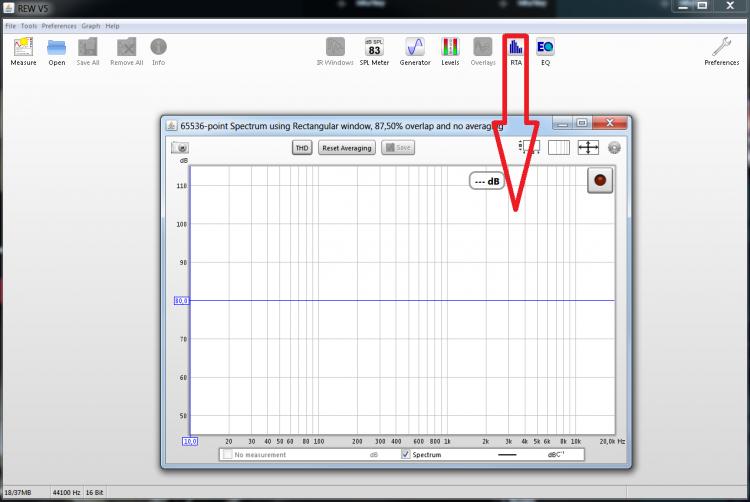The width and height of the screenshot is (750, 502).
Task: Close the RTA spectrum window
Action: point(609,123)
